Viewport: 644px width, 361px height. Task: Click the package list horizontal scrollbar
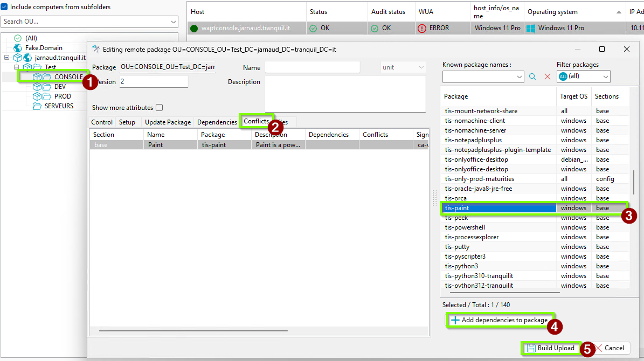(x=505, y=293)
